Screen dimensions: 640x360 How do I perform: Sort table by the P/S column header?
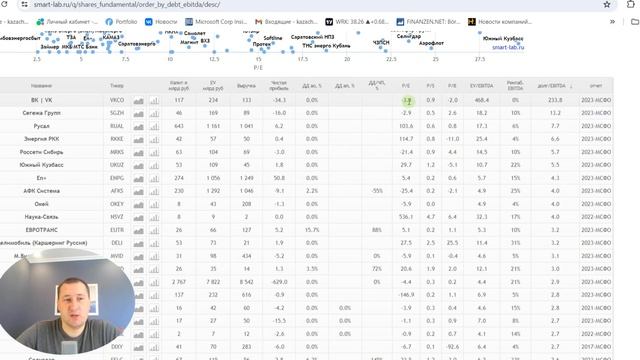(430, 86)
